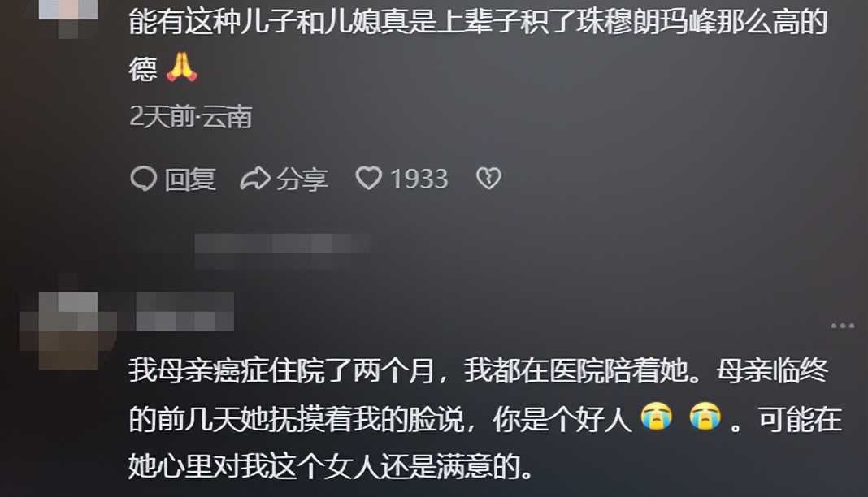
Task: Like the comment with the heart icon
Action: click(369, 178)
